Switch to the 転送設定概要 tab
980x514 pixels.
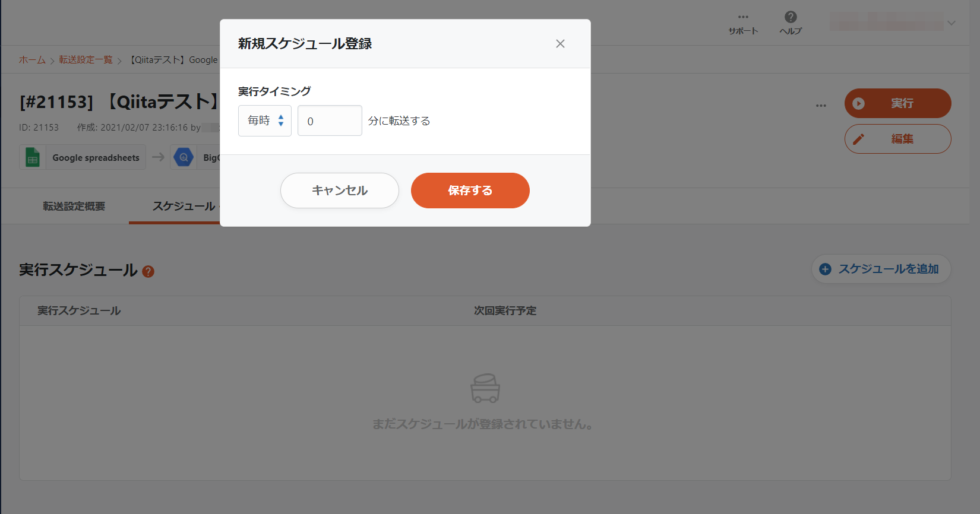click(x=74, y=207)
